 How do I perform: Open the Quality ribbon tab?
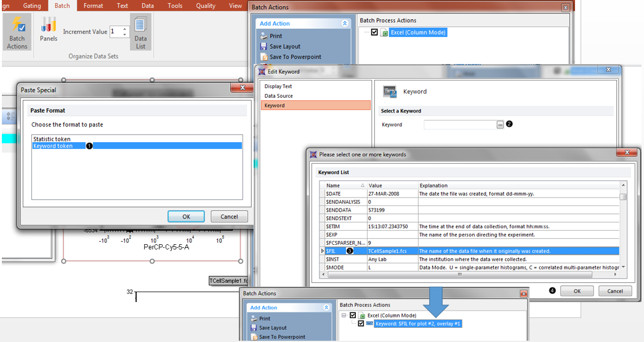pyautogui.click(x=206, y=6)
